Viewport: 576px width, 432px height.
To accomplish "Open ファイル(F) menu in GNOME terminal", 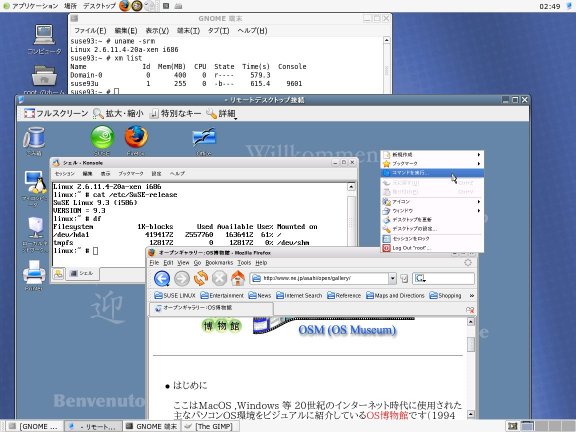I will pyautogui.click(x=90, y=30).
